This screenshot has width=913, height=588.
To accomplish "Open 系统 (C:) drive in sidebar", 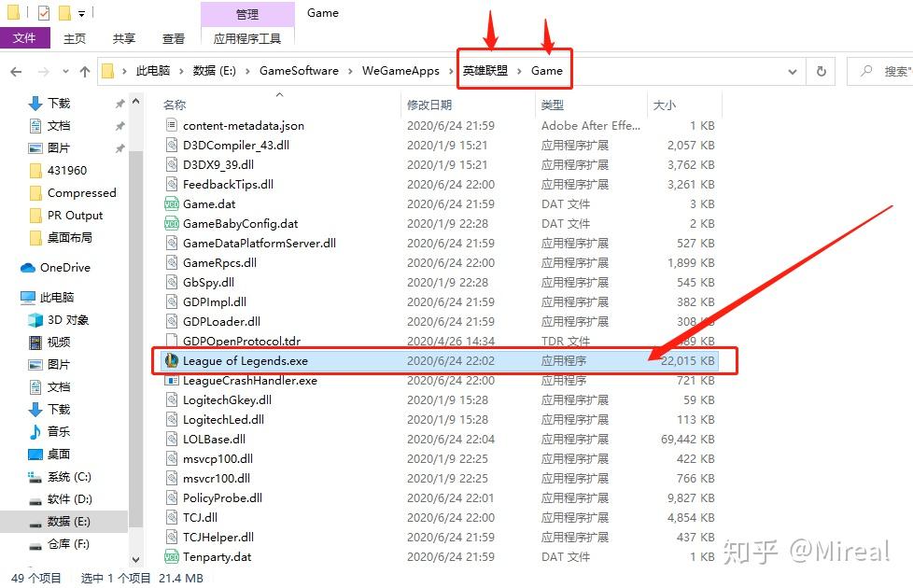I will tap(69, 477).
